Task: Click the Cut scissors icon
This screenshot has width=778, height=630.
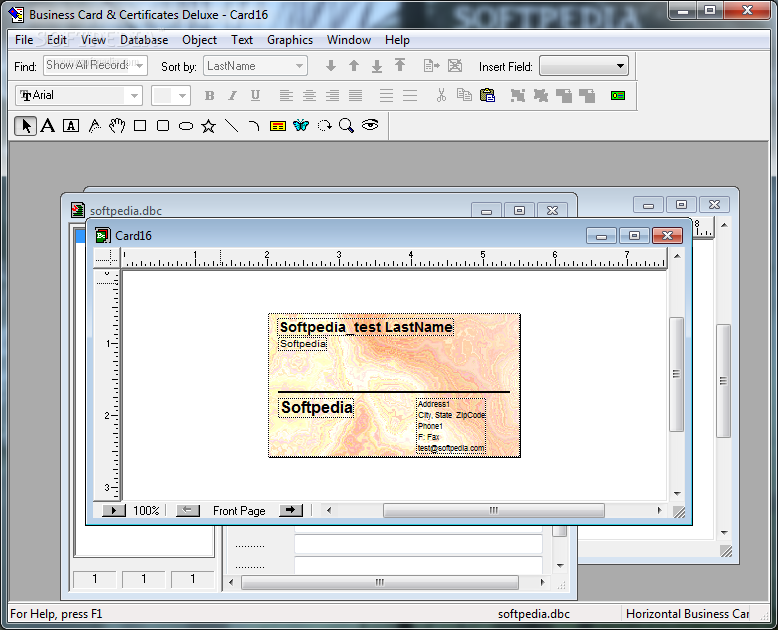Action: [x=441, y=95]
